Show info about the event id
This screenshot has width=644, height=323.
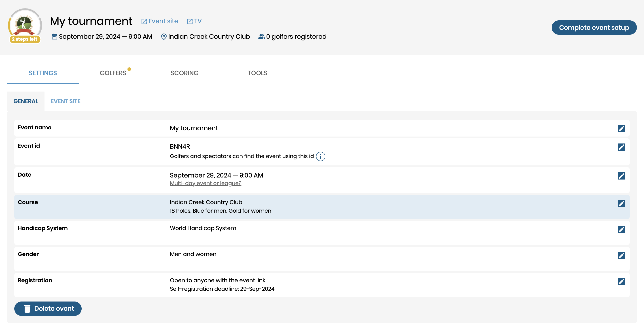point(320,156)
